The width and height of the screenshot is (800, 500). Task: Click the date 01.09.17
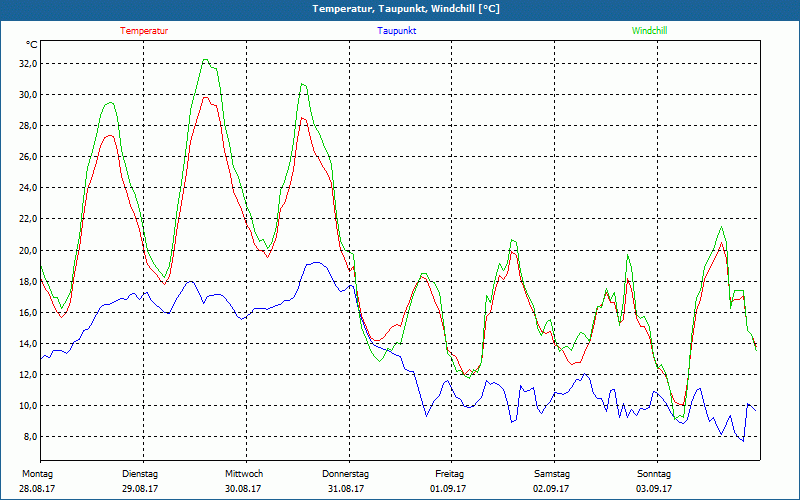(x=448, y=489)
